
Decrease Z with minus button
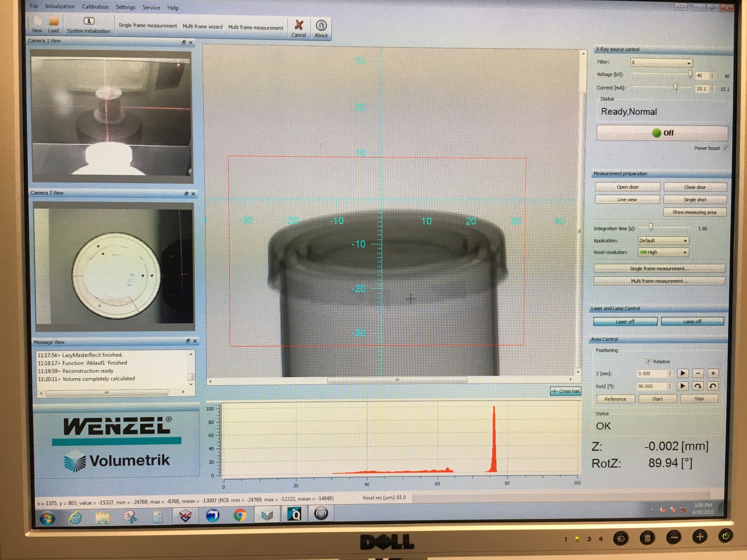[698, 373]
